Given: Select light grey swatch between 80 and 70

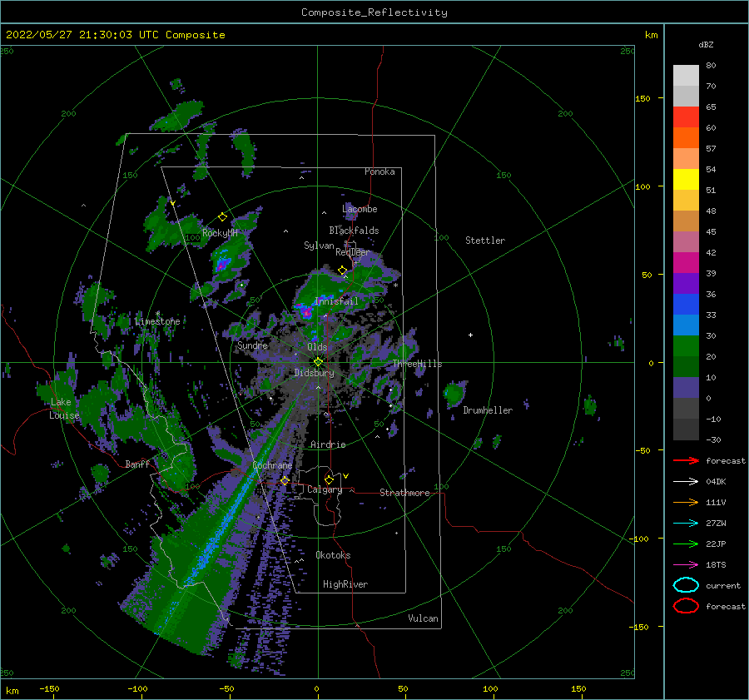Looking at the screenshot, I should 686,75.
